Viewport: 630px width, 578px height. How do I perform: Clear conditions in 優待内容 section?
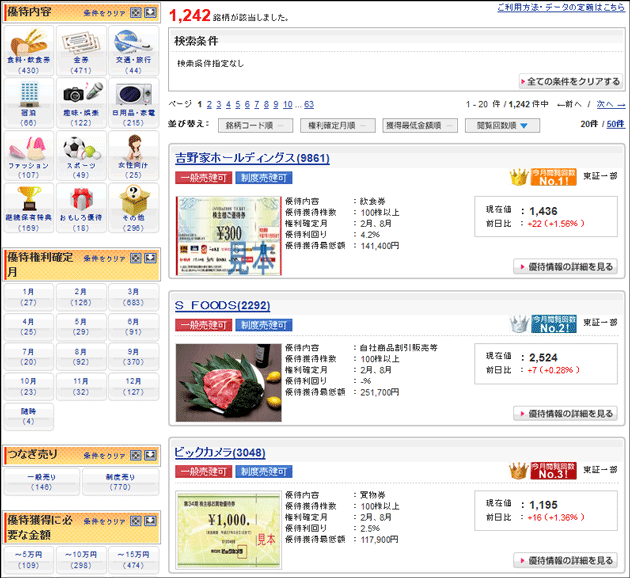pyautogui.click(x=104, y=13)
